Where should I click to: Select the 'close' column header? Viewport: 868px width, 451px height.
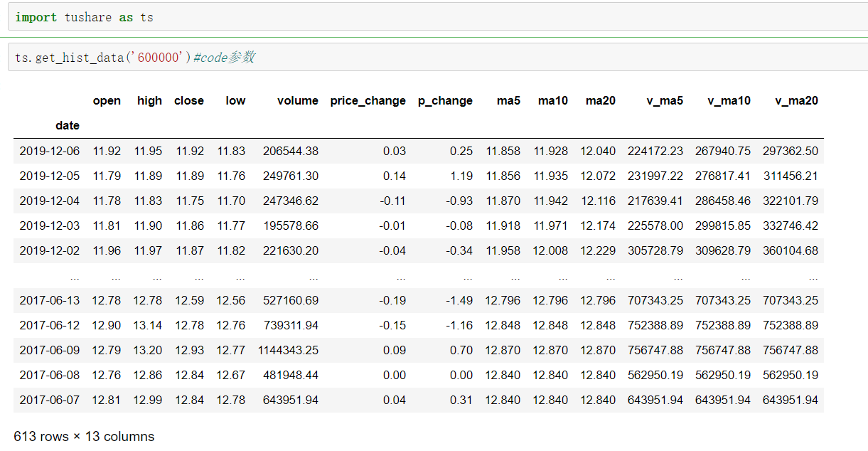click(x=188, y=100)
